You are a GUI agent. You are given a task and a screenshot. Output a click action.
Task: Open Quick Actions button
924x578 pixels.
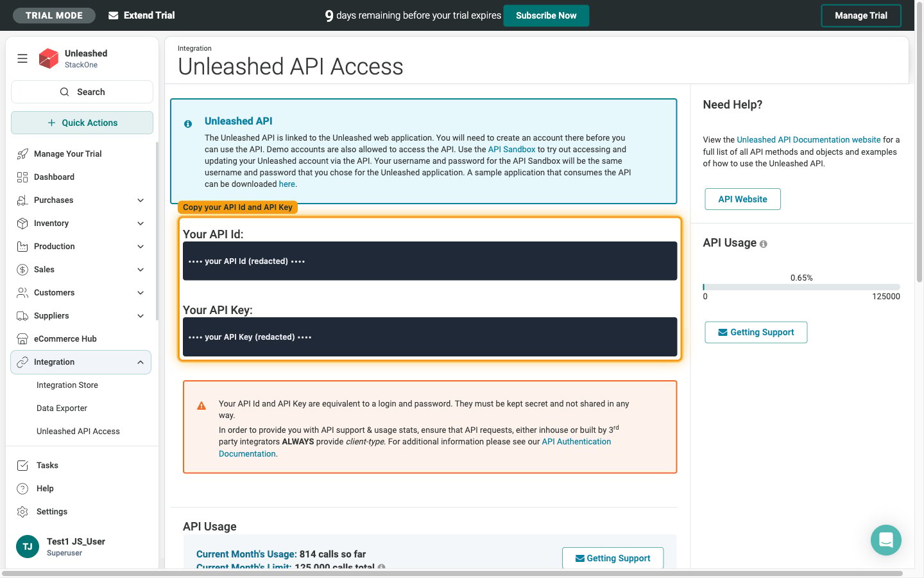pyautogui.click(x=82, y=123)
